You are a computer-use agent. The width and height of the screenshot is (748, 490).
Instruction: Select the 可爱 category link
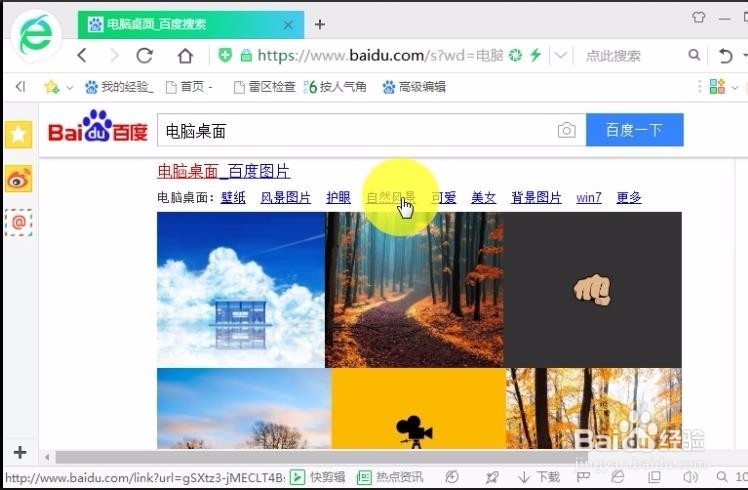pos(444,198)
